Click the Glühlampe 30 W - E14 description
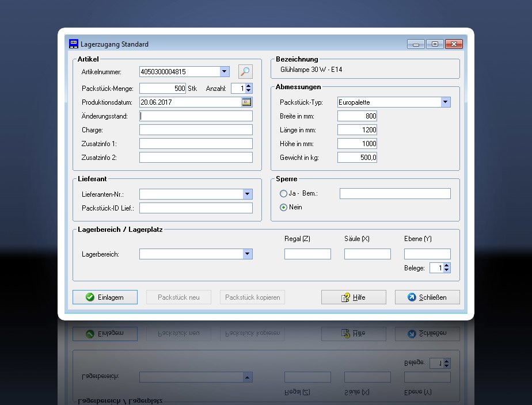This screenshot has height=405, width=532. coord(311,70)
